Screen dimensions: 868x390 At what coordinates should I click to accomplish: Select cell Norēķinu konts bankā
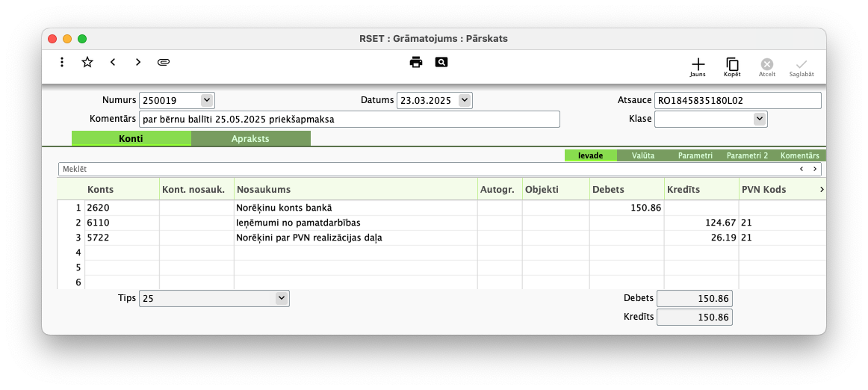click(356, 208)
